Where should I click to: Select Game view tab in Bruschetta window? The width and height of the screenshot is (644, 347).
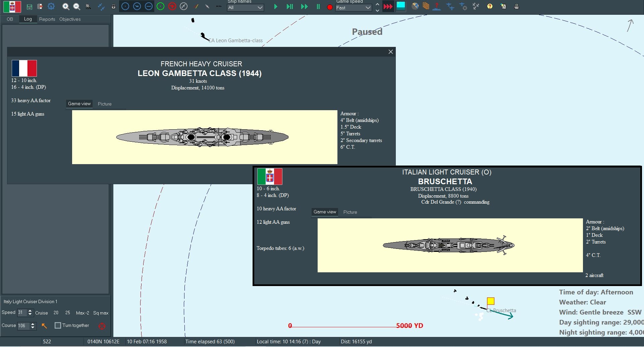[x=325, y=212]
